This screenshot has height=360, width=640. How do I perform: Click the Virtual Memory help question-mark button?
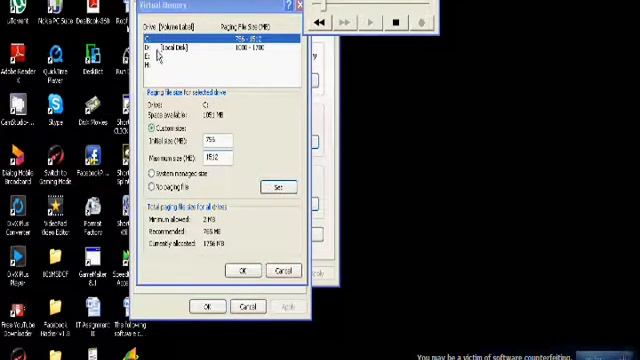pyautogui.click(x=289, y=5)
